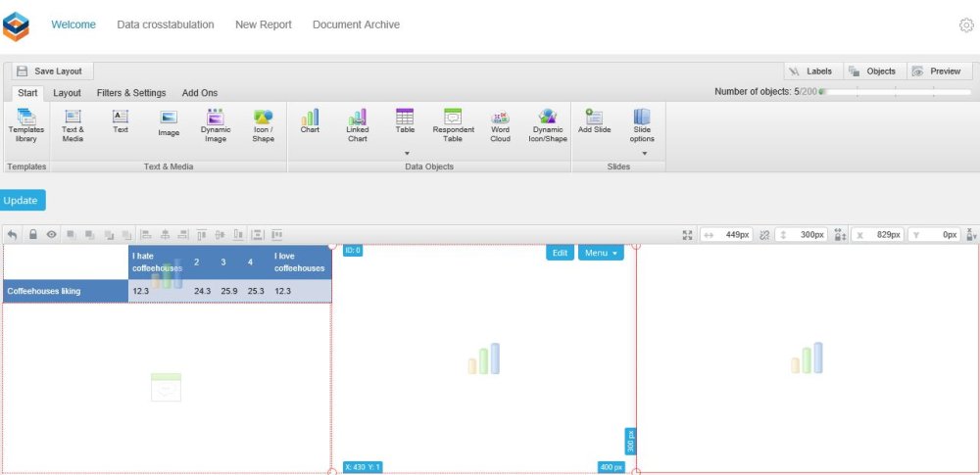Click the Preview button
Screen dimensions: 980x475
click(940, 71)
